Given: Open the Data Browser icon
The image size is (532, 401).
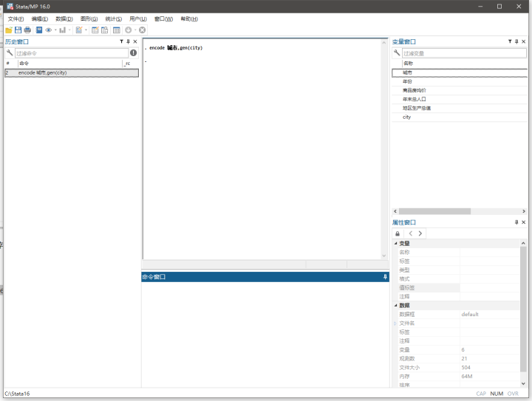Looking at the screenshot, I should pos(104,30).
